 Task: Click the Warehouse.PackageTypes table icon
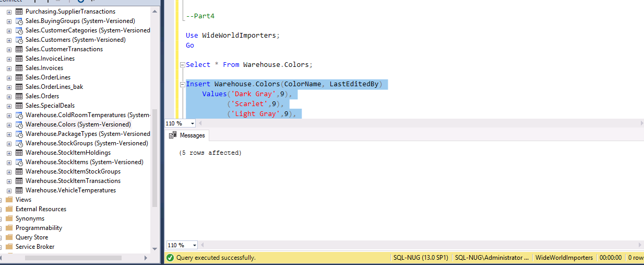(x=19, y=134)
